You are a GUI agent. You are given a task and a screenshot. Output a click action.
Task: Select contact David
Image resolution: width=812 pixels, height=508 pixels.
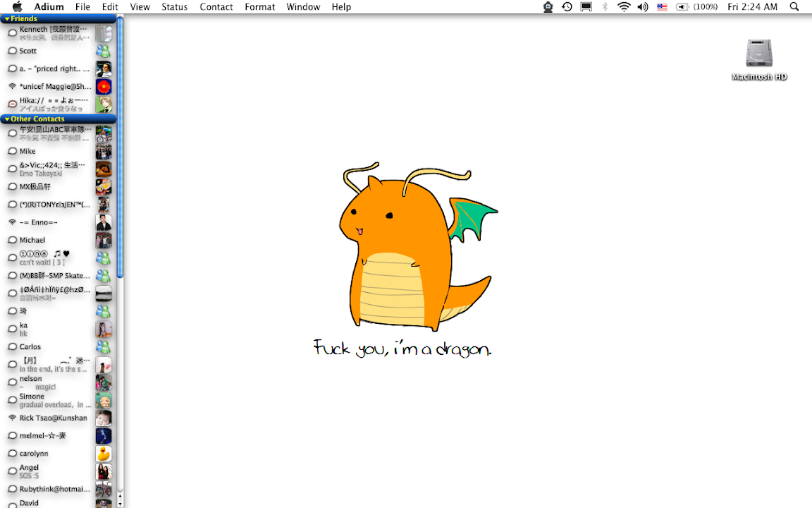click(58, 503)
